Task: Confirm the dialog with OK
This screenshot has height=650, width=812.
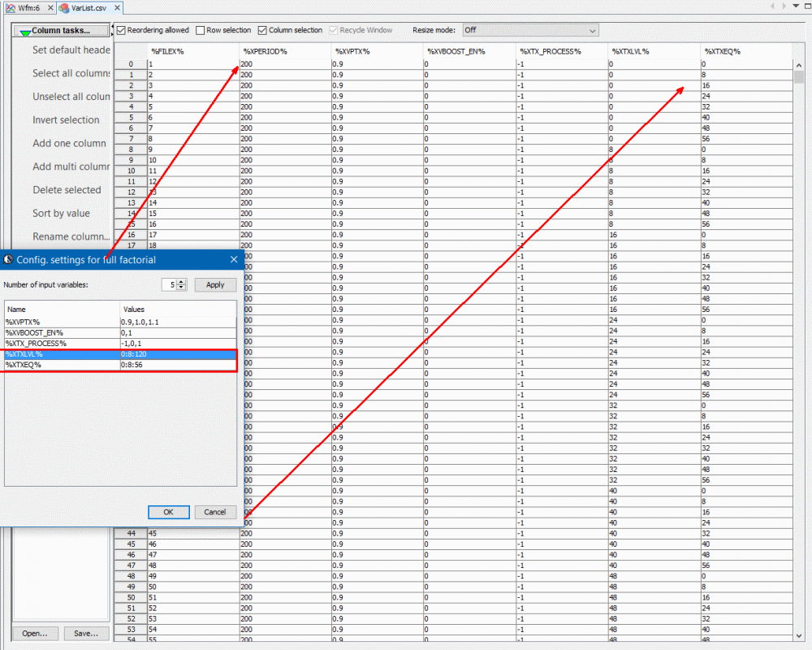Action: 168,512
